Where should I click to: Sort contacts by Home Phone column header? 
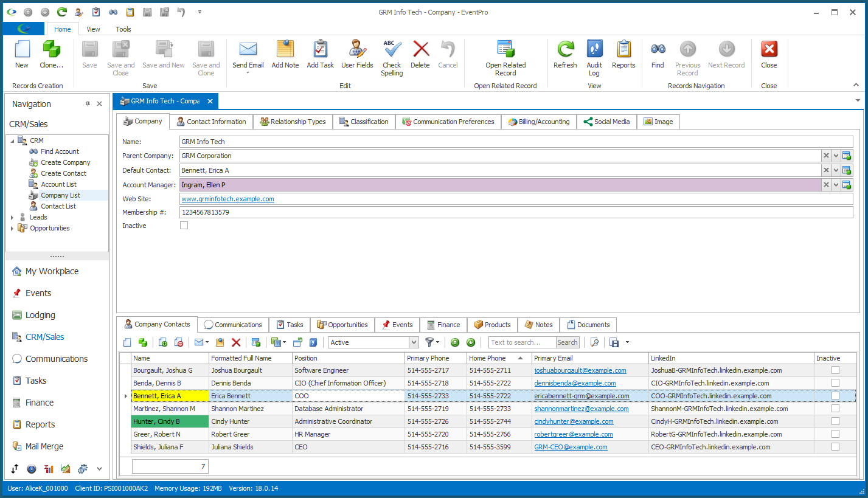pos(499,358)
